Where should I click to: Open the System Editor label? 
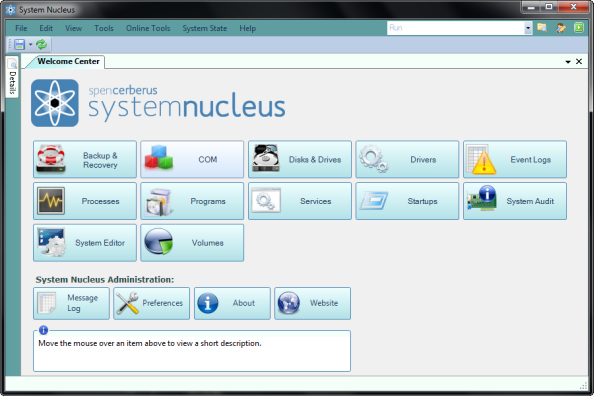[x=100, y=243]
